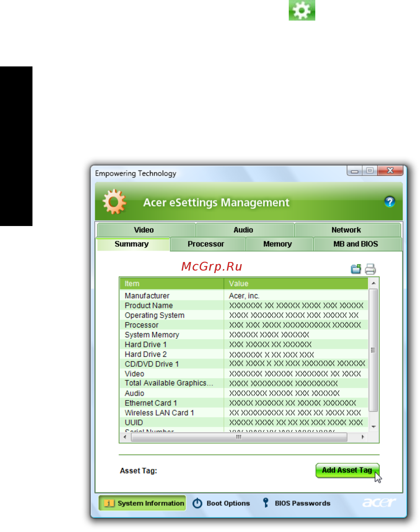
Task: Click the horizontal scrollbar left arrow
Action: pos(125,437)
